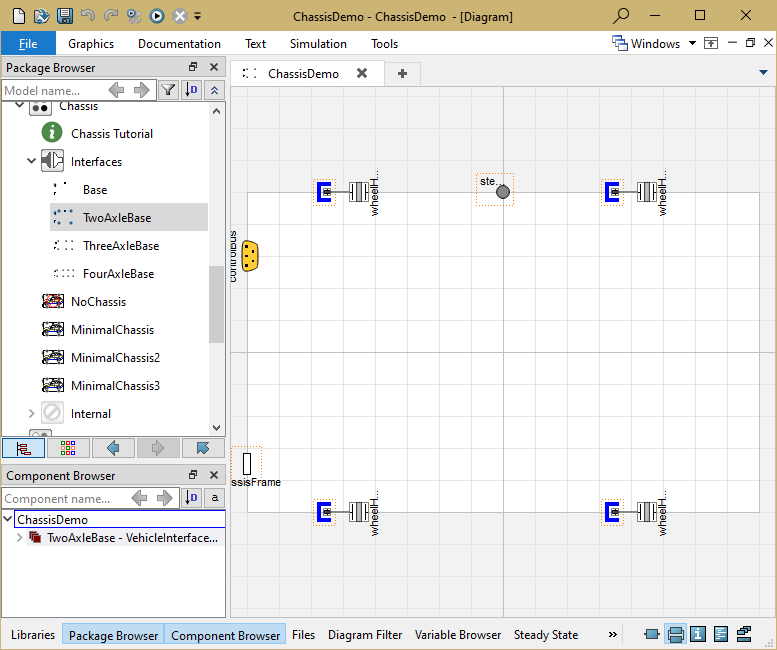Collapse the Interfaces tree node
The image size is (777, 650).
coord(32,162)
